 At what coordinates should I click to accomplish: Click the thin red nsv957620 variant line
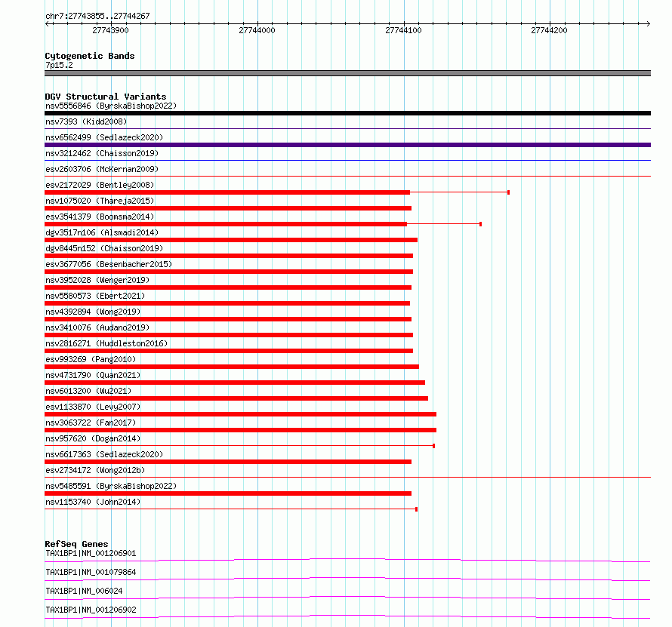(240, 446)
